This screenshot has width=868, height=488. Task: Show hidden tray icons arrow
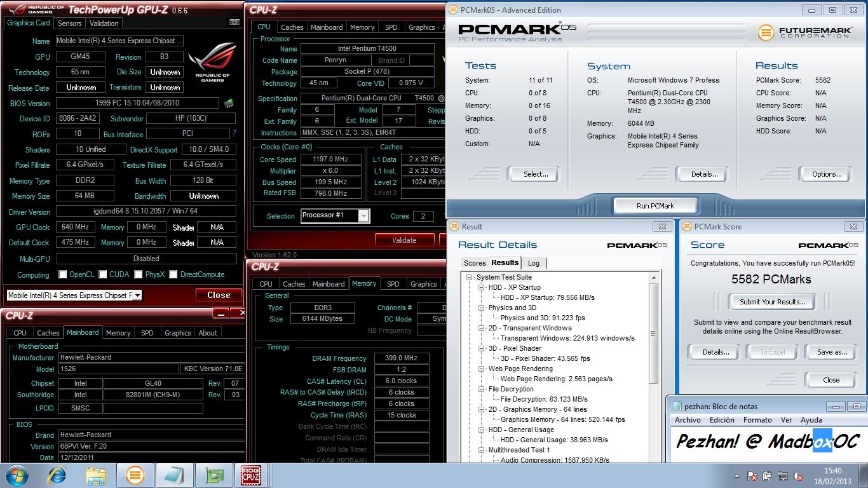coord(736,475)
